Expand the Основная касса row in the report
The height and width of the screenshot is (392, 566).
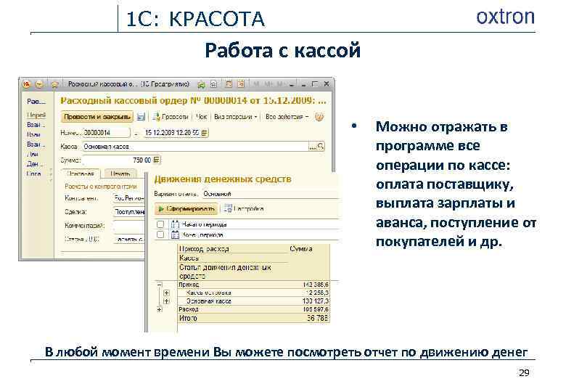click(x=166, y=301)
